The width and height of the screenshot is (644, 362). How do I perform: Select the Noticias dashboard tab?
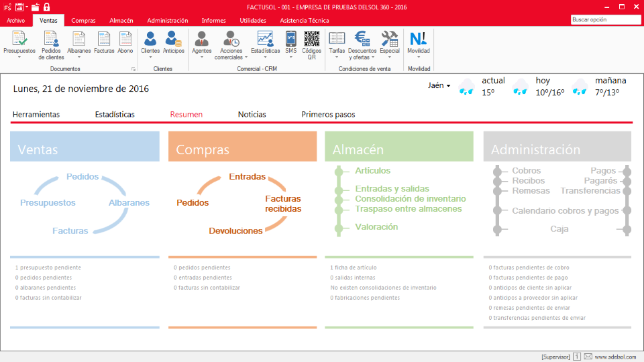[x=252, y=115]
